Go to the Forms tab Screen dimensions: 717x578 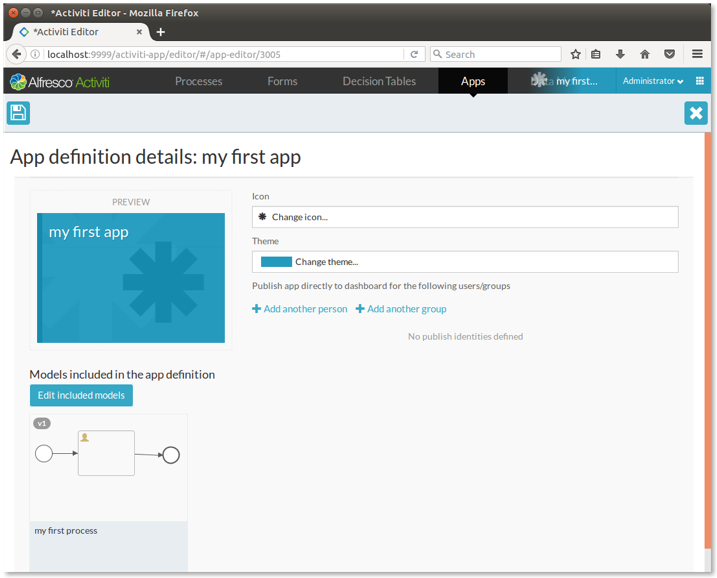pos(282,81)
